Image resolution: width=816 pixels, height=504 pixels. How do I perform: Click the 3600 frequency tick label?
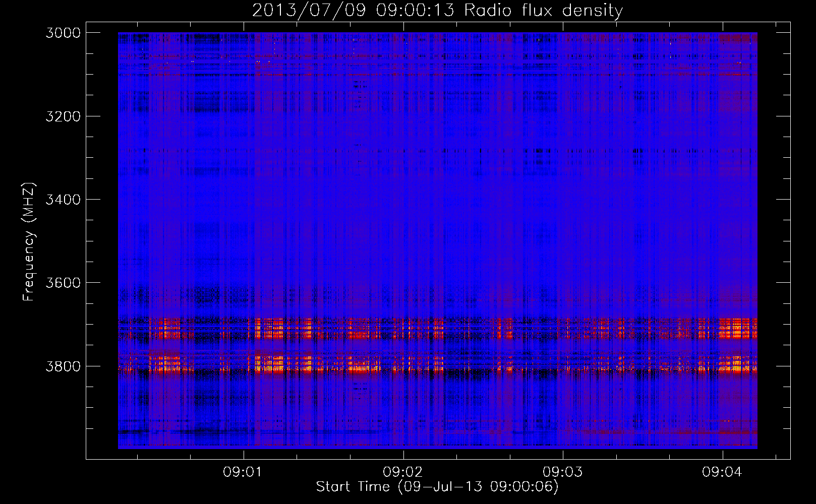(63, 283)
